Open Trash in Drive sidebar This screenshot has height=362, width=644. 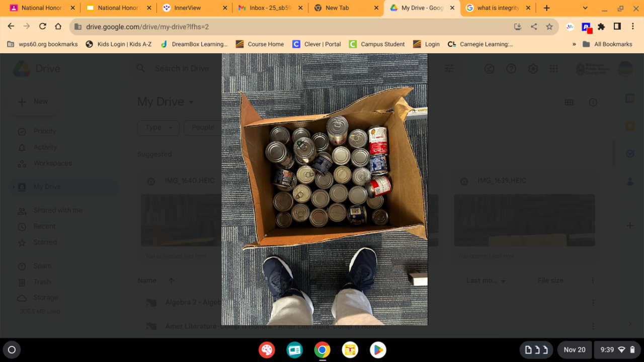(x=42, y=282)
